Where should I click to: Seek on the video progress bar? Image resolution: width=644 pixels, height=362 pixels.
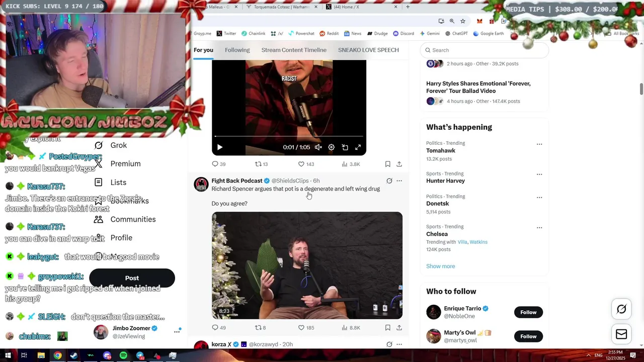(289, 136)
